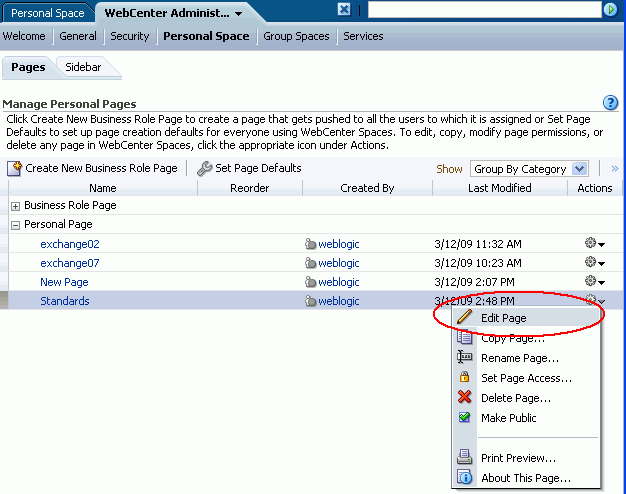Click the printer Print Preview icon
The image size is (626, 494).
(x=464, y=457)
